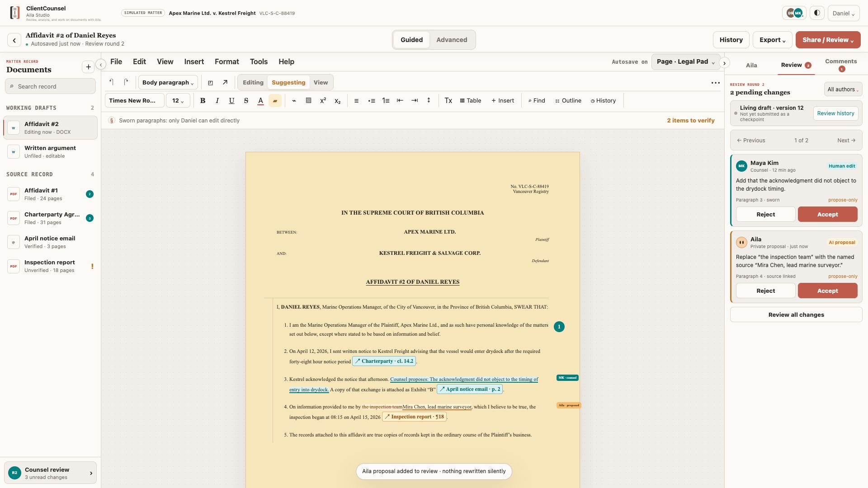Open the three-dot overflow menu in toolbar
868x488 pixels.
click(x=715, y=83)
